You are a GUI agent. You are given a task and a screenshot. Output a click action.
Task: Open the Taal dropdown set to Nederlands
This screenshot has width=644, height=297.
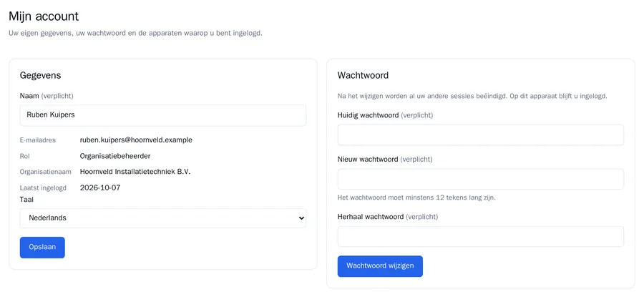click(x=162, y=218)
